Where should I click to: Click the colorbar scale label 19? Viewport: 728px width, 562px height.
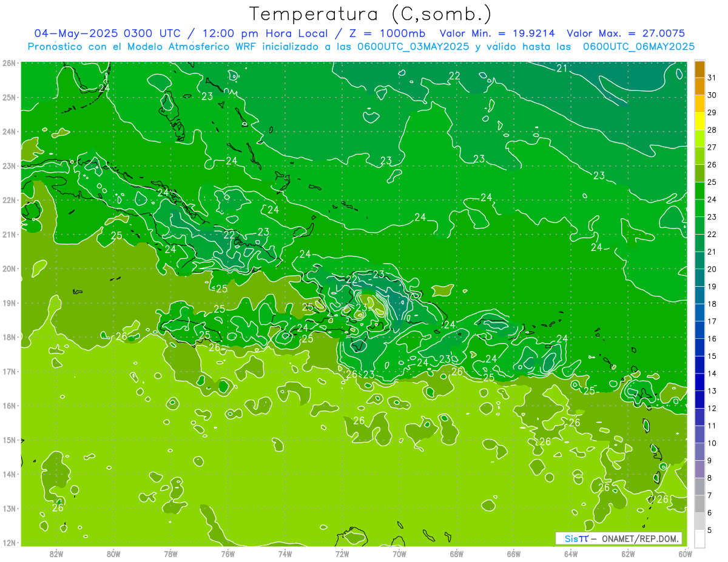click(712, 286)
